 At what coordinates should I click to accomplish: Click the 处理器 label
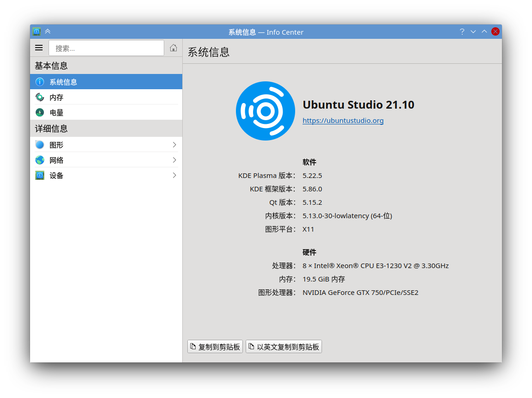pos(284,266)
